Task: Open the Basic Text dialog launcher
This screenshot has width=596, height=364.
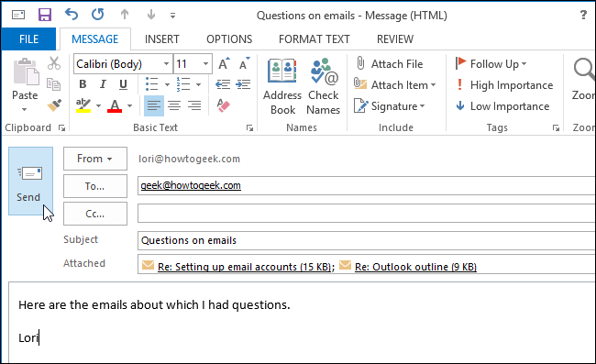Action: [249, 128]
